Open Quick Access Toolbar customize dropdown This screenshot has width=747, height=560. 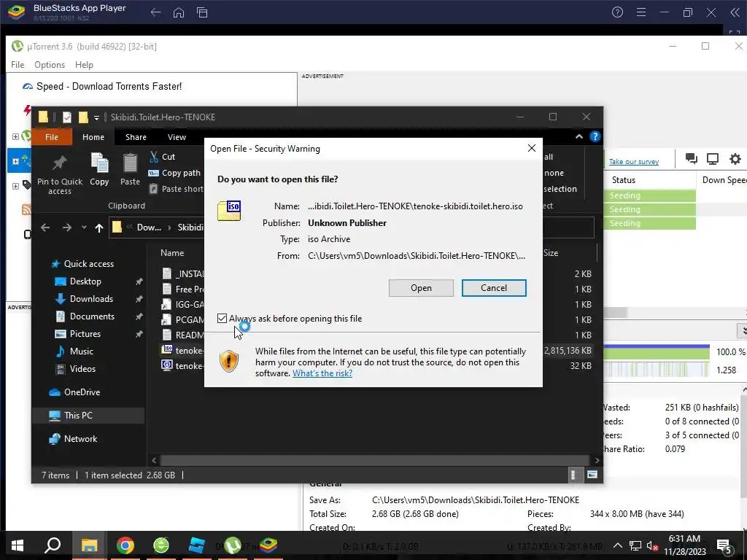(x=96, y=117)
